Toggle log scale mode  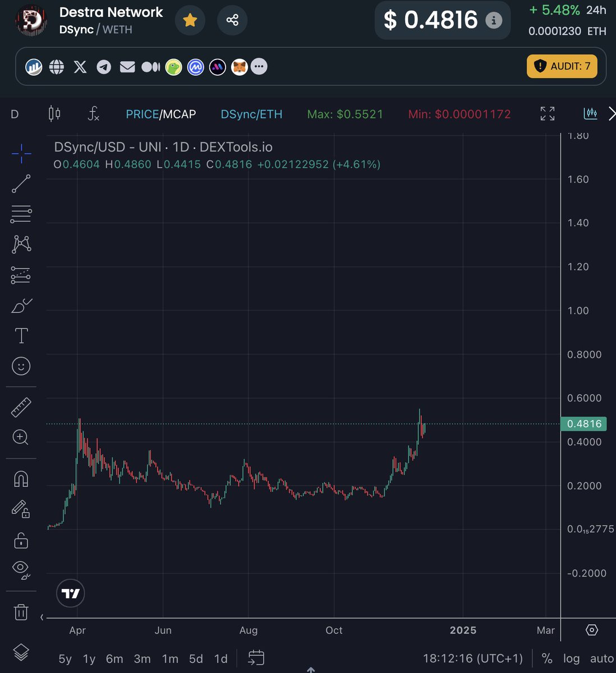(571, 658)
